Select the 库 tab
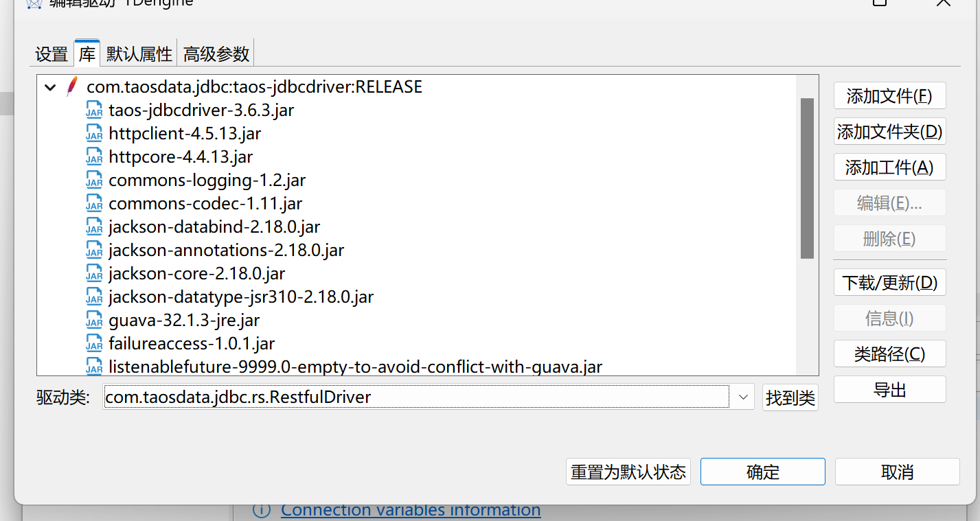The height and width of the screenshot is (521, 980). pos(87,54)
